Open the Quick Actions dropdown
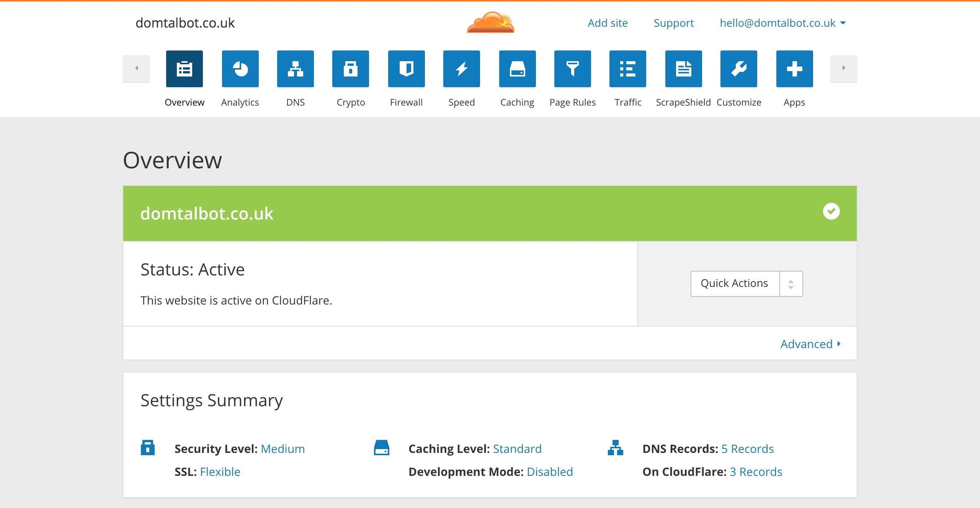 coord(746,283)
